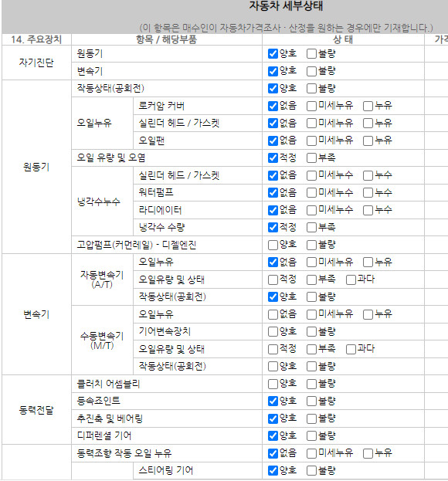The image size is (448, 481).
Task: Check 양호 for 기어변속장치
Action: (x=273, y=332)
